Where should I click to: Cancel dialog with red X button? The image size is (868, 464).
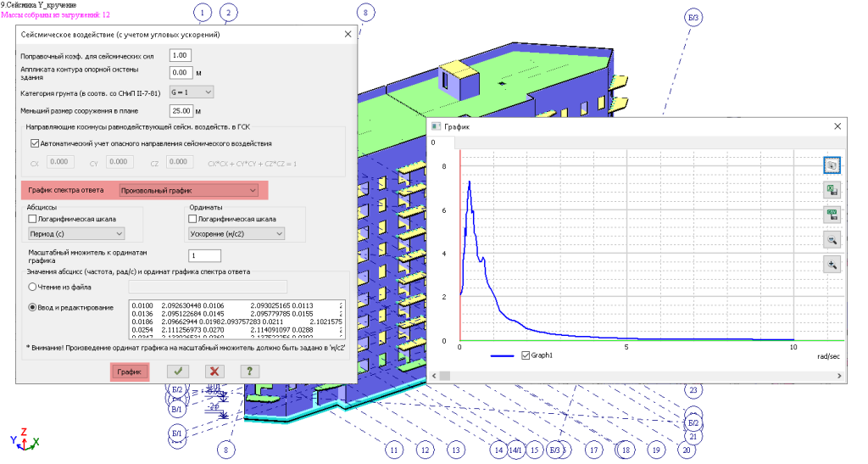pos(214,371)
